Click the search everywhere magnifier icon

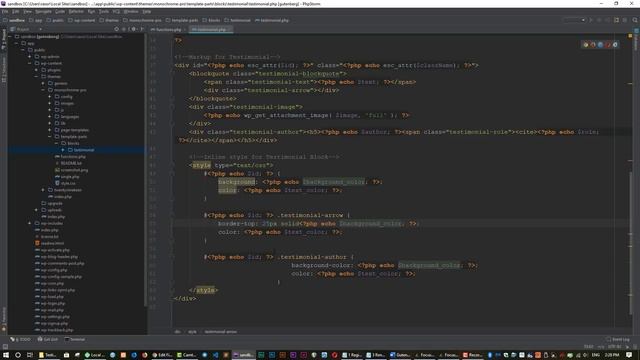point(635,20)
